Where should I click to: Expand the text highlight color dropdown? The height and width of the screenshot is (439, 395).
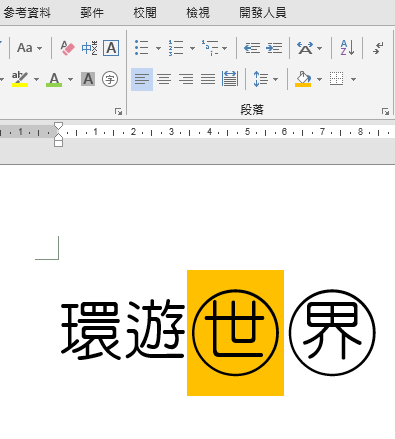(37, 79)
